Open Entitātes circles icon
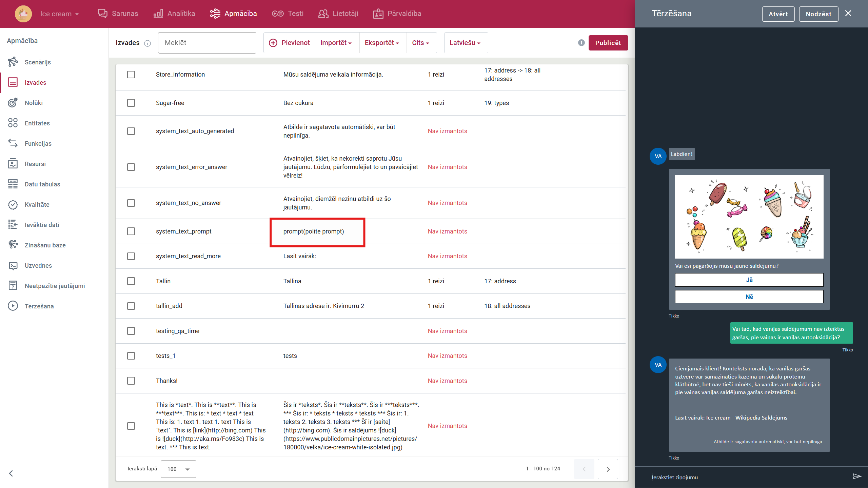The height and width of the screenshot is (488, 868). 13,123
